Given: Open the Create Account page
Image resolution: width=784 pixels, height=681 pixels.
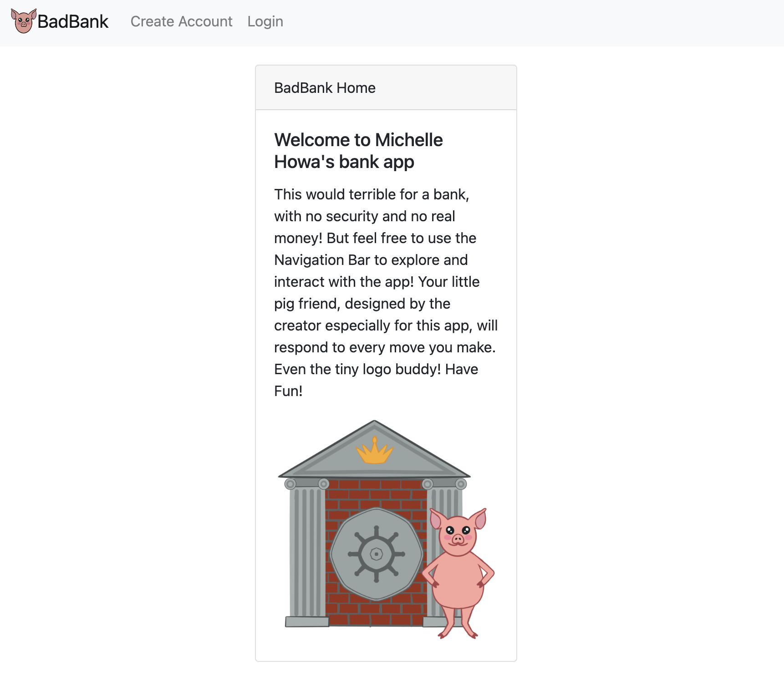Looking at the screenshot, I should (x=181, y=21).
